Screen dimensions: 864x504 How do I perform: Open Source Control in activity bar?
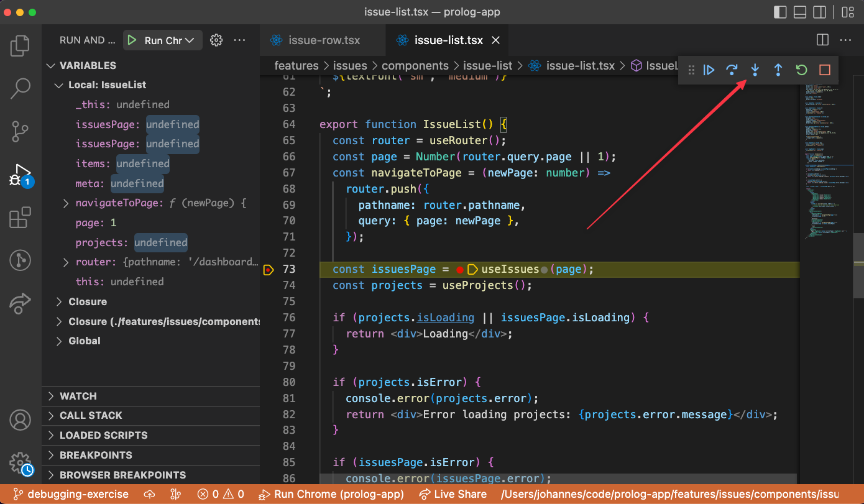pos(20,132)
